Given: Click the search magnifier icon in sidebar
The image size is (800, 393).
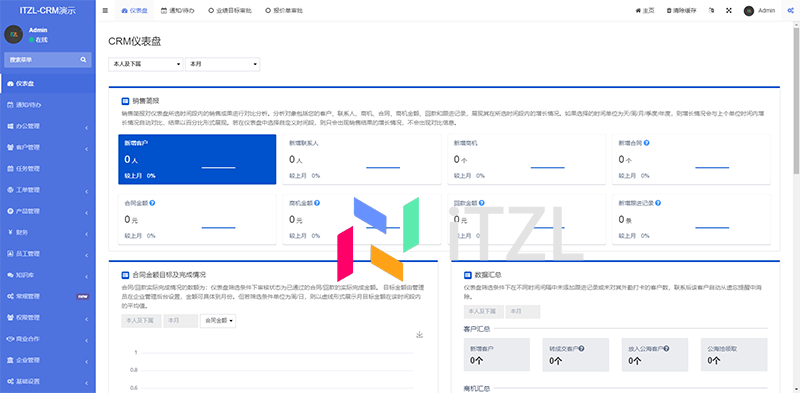Looking at the screenshot, I should point(83,60).
